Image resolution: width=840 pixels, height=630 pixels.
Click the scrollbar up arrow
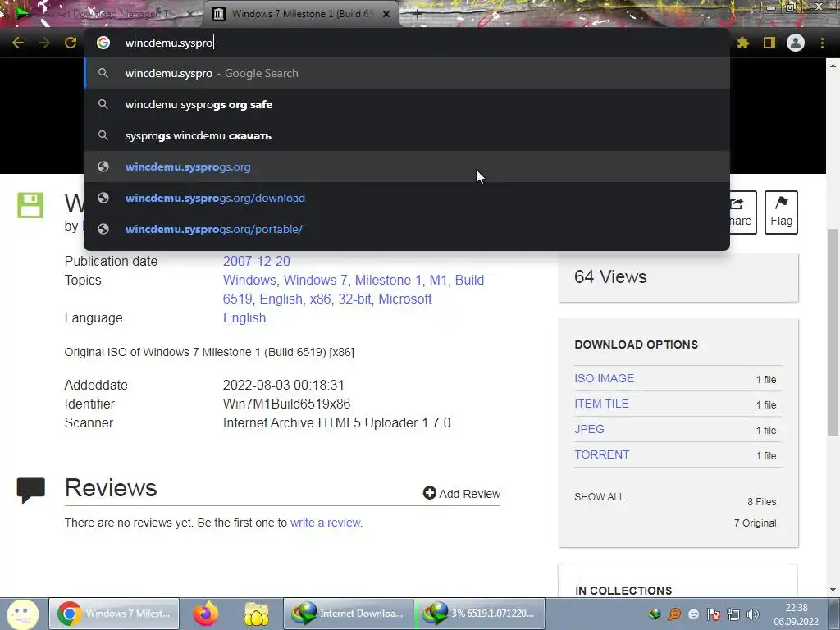[x=833, y=66]
